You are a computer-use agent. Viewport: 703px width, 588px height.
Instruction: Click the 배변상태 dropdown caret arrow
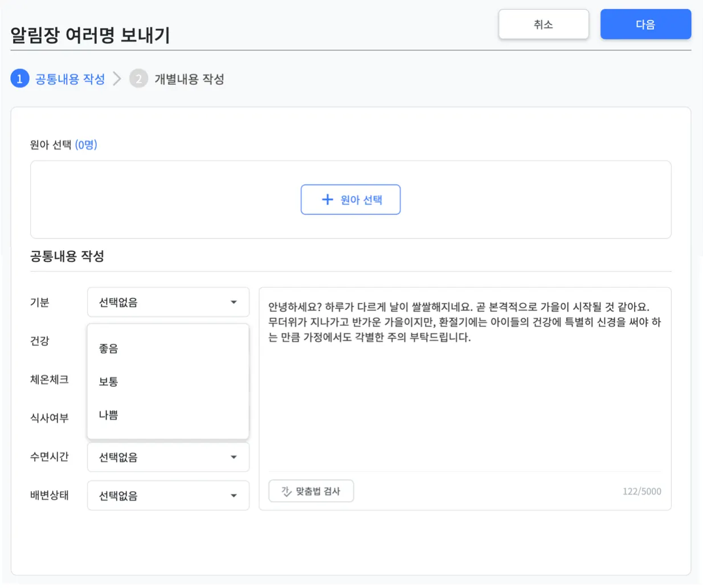234,496
